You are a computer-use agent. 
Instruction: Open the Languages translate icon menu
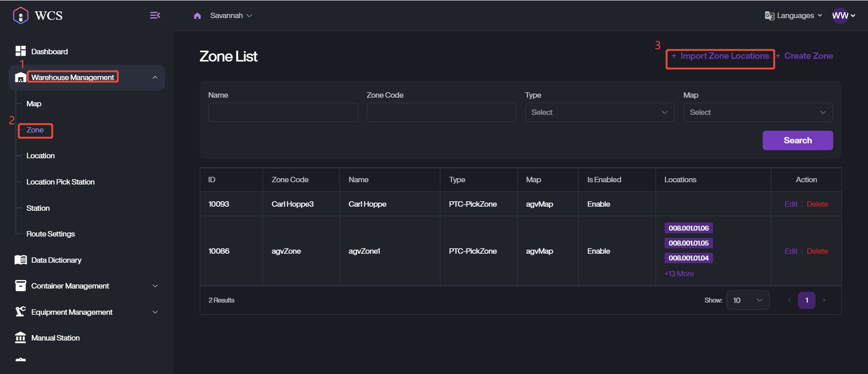(769, 16)
